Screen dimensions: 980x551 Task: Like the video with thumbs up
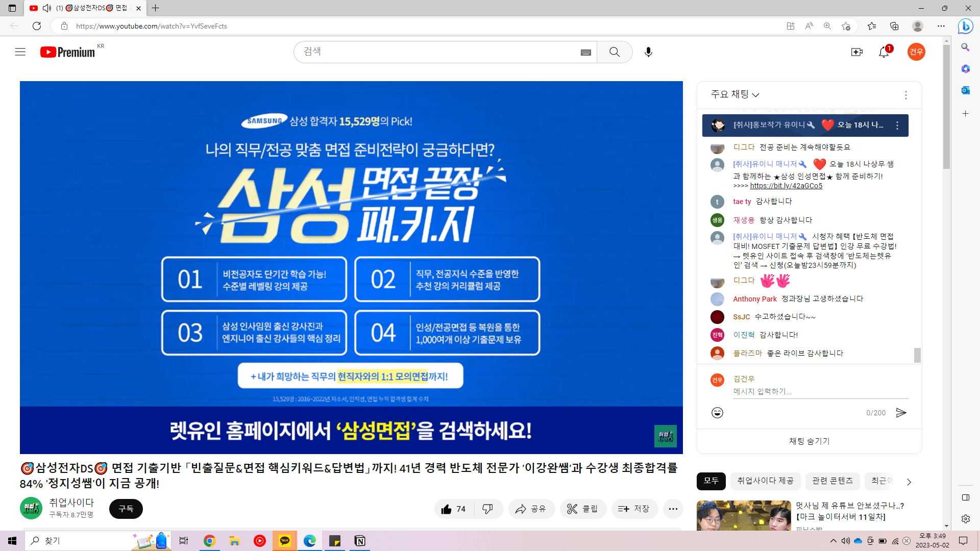point(453,509)
